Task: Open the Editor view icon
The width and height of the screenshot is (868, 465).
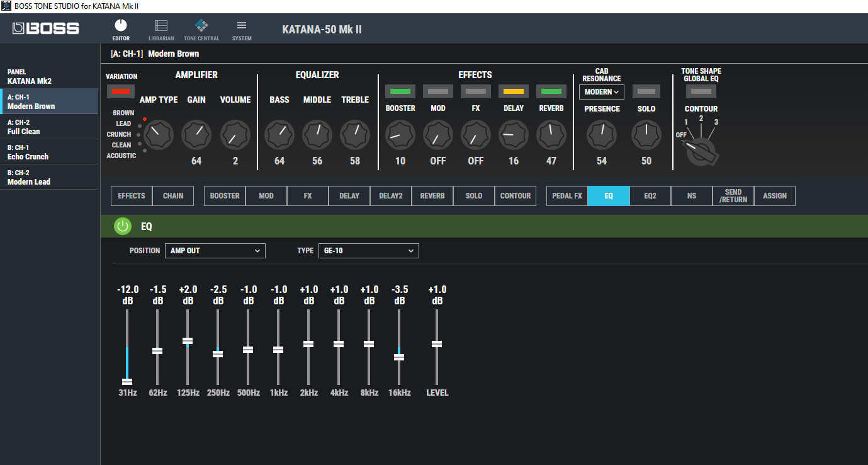Action: (121, 25)
